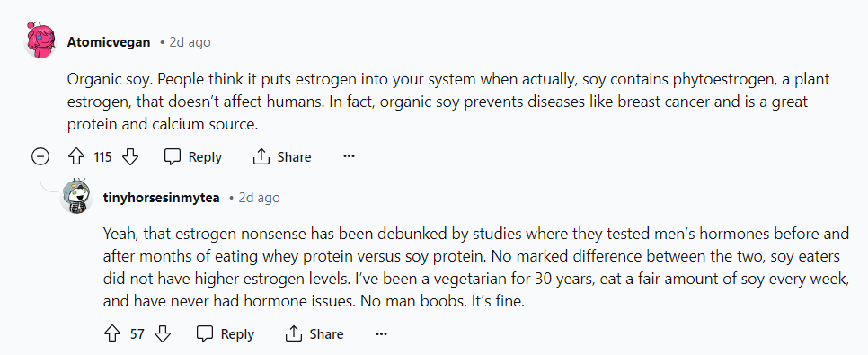The height and width of the screenshot is (355, 868).
Task: Click the share arrow icon on tinyhorsesinmytea's reply
Action: pos(294,334)
